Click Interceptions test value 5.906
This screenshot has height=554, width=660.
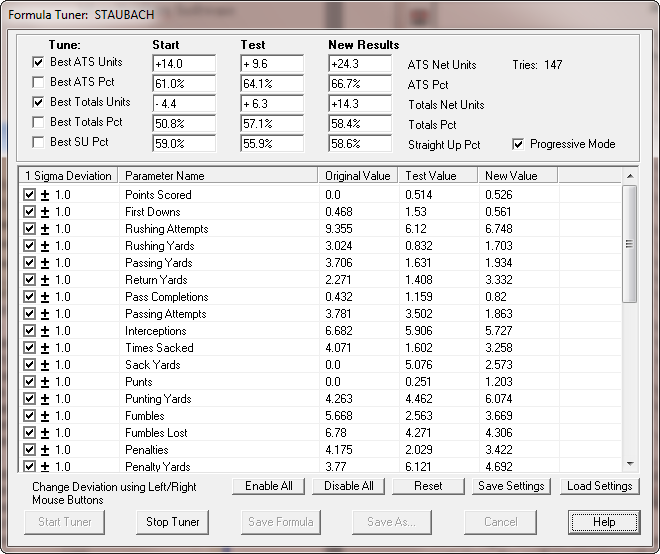pyautogui.click(x=419, y=331)
